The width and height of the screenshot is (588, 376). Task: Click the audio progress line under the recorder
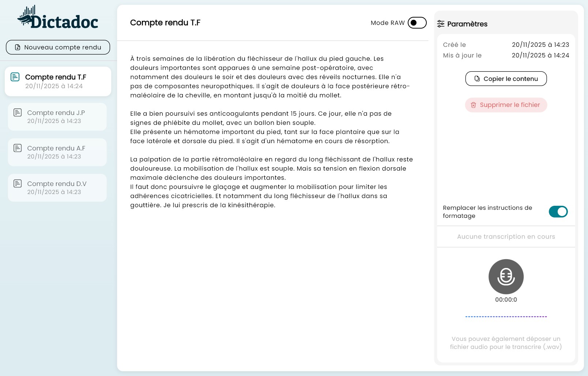506,316
